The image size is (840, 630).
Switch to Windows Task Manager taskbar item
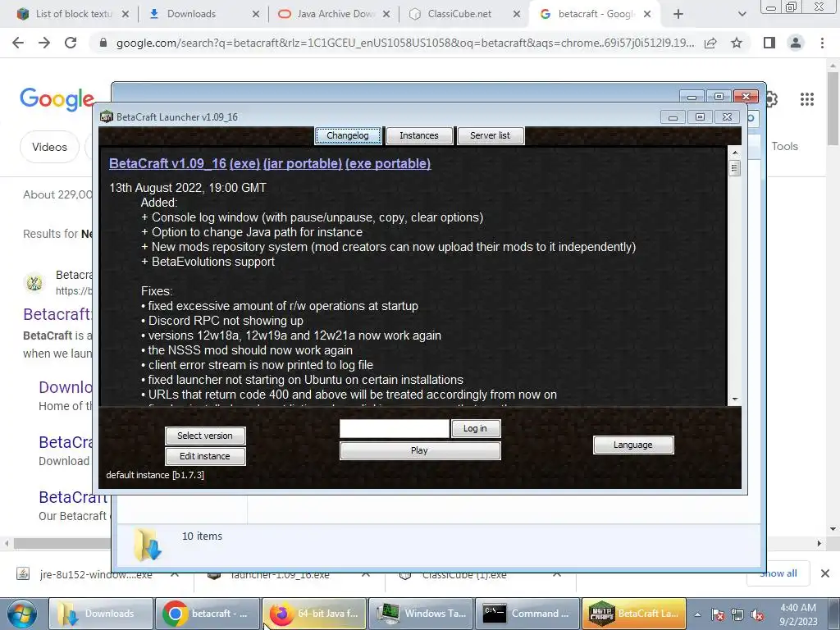[x=421, y=614]
